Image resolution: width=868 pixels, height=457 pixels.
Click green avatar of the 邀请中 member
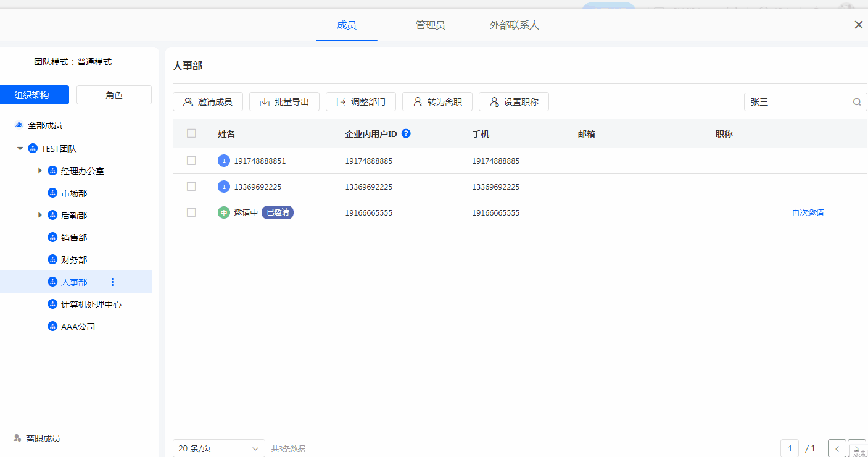click(x=224, y=212)
